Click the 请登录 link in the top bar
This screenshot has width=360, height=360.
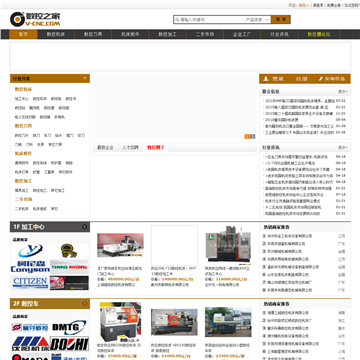[x=318, y=5]
